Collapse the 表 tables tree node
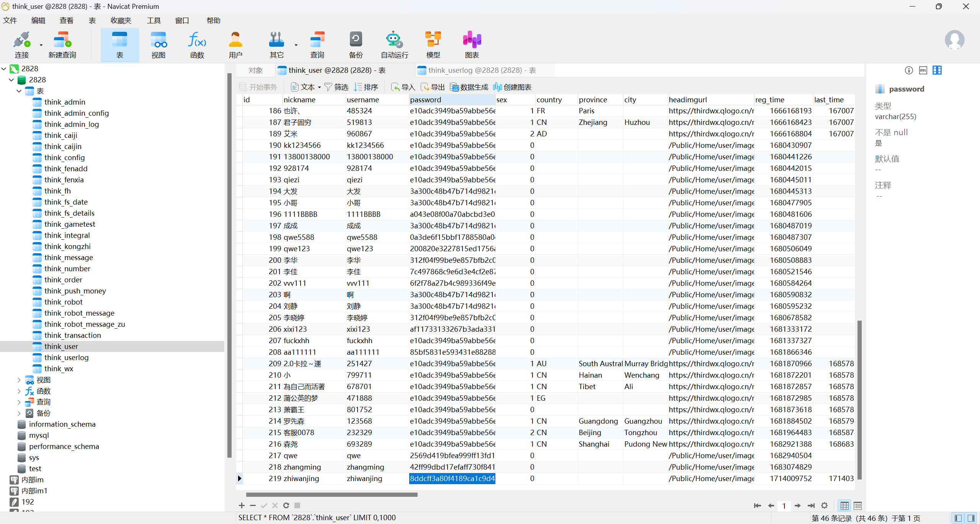 [19, 91]
